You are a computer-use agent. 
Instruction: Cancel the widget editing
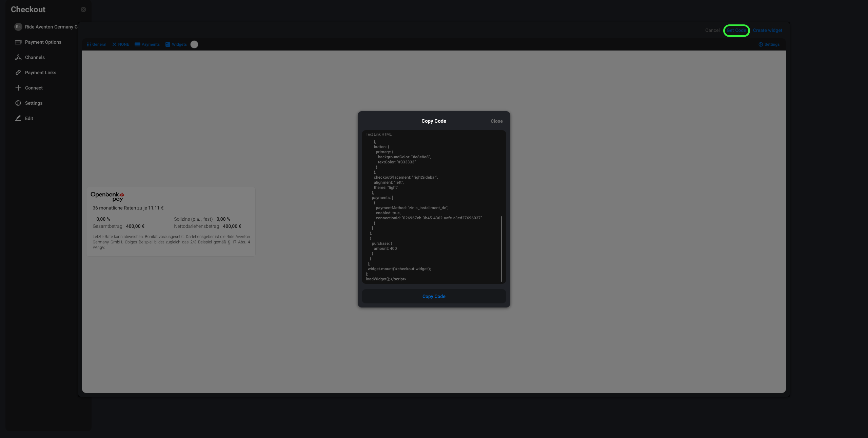(x=712, y=30)
